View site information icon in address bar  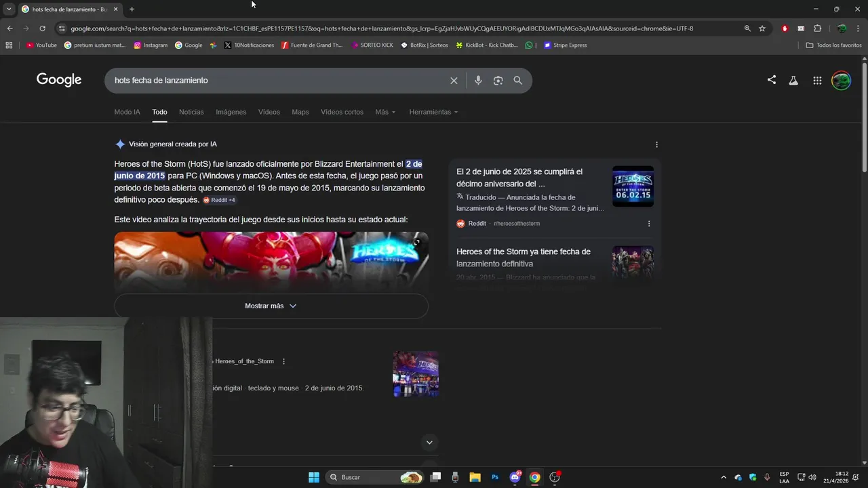62,28
